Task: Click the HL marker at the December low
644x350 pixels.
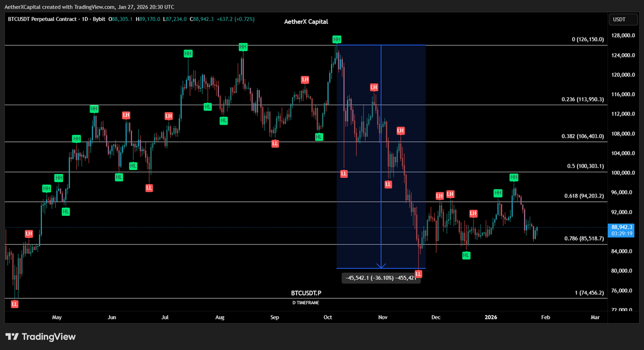Action: [466, 255]
